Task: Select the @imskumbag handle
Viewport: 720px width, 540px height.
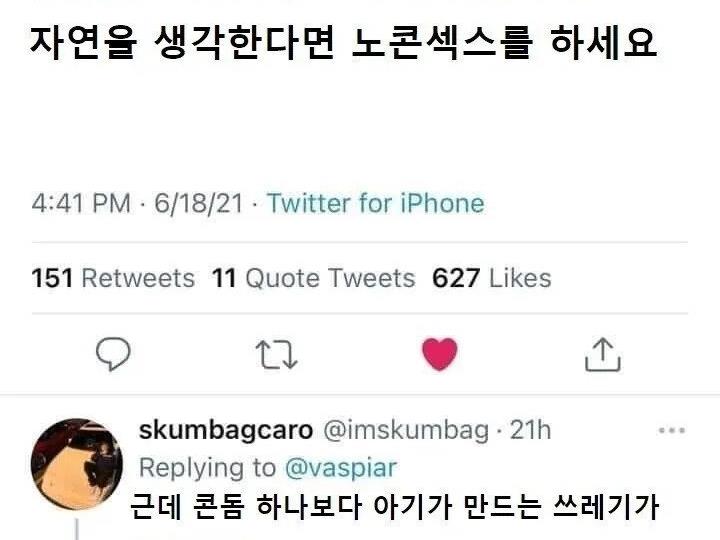Action: pos(406,431)
